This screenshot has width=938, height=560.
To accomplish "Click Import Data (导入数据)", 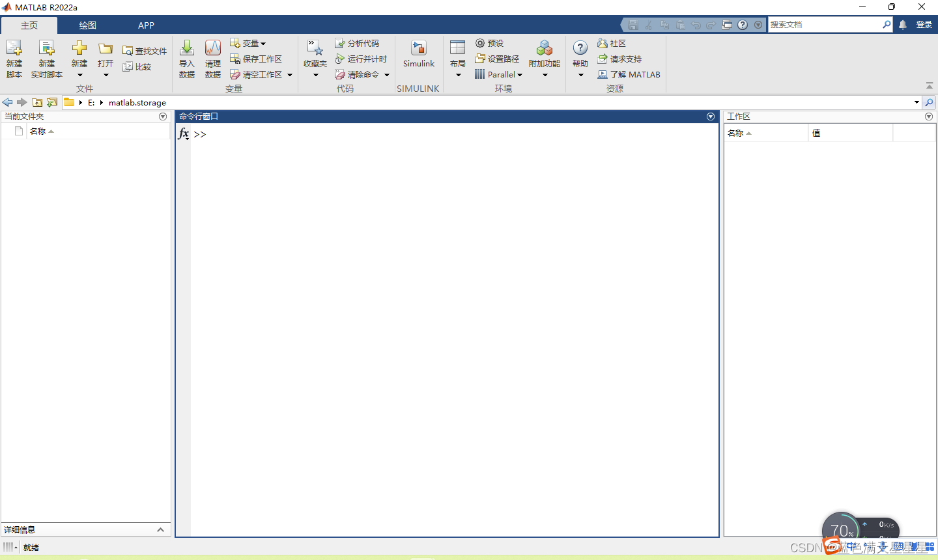I will [x=187, y=59].
